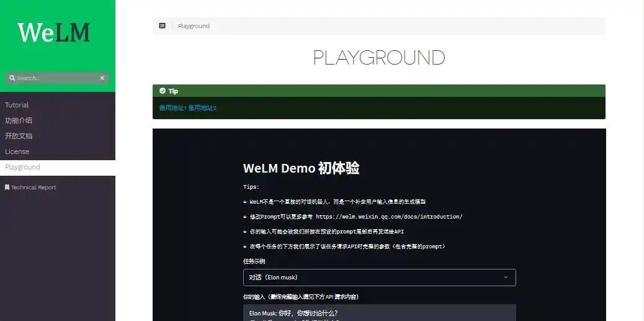The height and width of the screenshot is (321, 644).
Task: Click the WeLM Demo 初体验 heading
Action: click(x=301, y=168)
